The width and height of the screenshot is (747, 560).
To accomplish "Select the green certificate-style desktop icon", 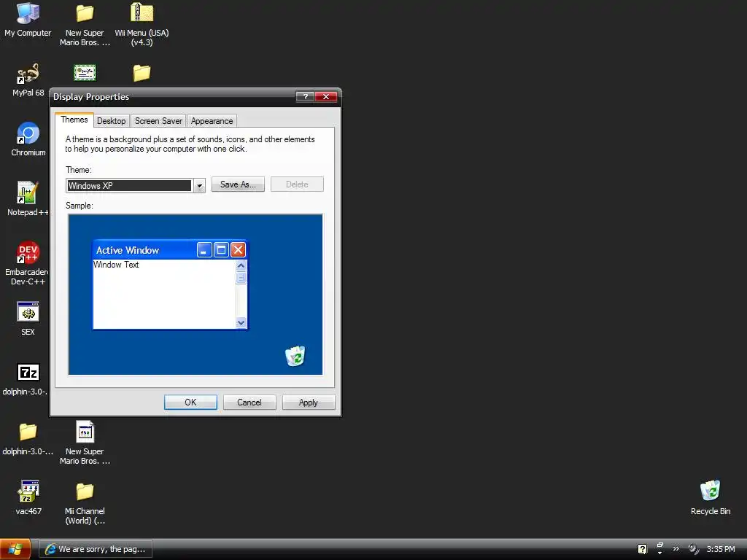I will click(85, 73).
